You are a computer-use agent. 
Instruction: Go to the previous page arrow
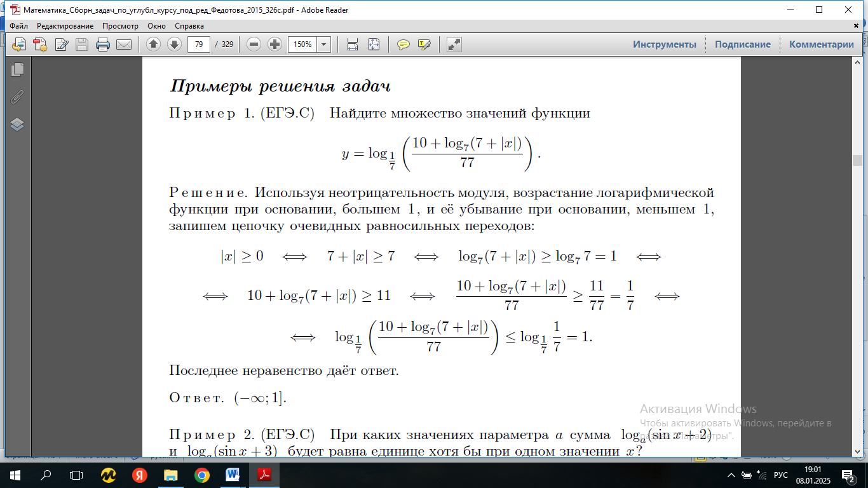pyautogui.click(x=153, y=44)
